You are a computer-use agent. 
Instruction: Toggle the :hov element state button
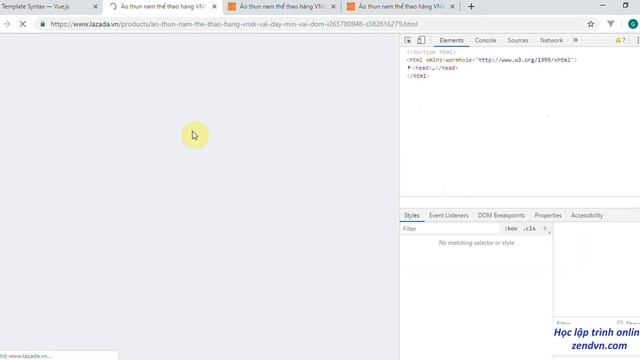coord(511,229)
